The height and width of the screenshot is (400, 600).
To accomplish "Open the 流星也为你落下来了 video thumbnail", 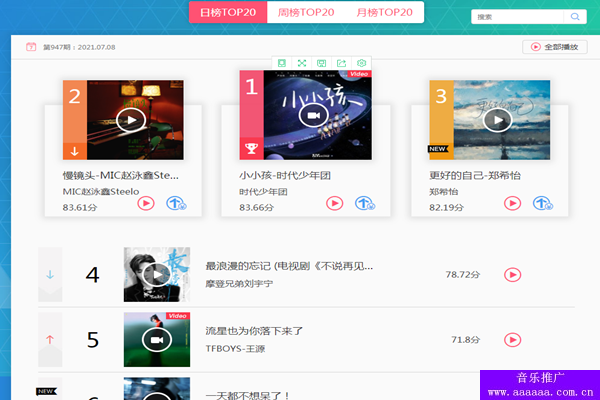I will tap(157, 340).
